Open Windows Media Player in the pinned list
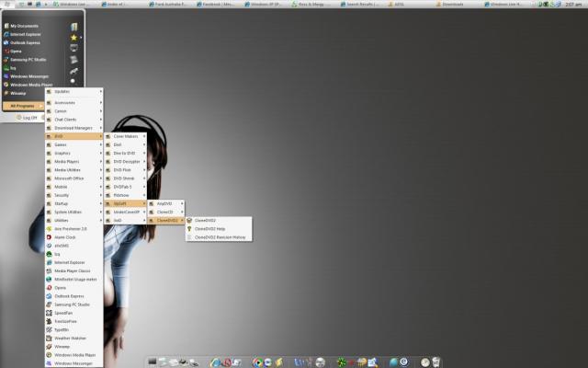Image resolution: width=588 pixels, height=368 pixels. 31,85
